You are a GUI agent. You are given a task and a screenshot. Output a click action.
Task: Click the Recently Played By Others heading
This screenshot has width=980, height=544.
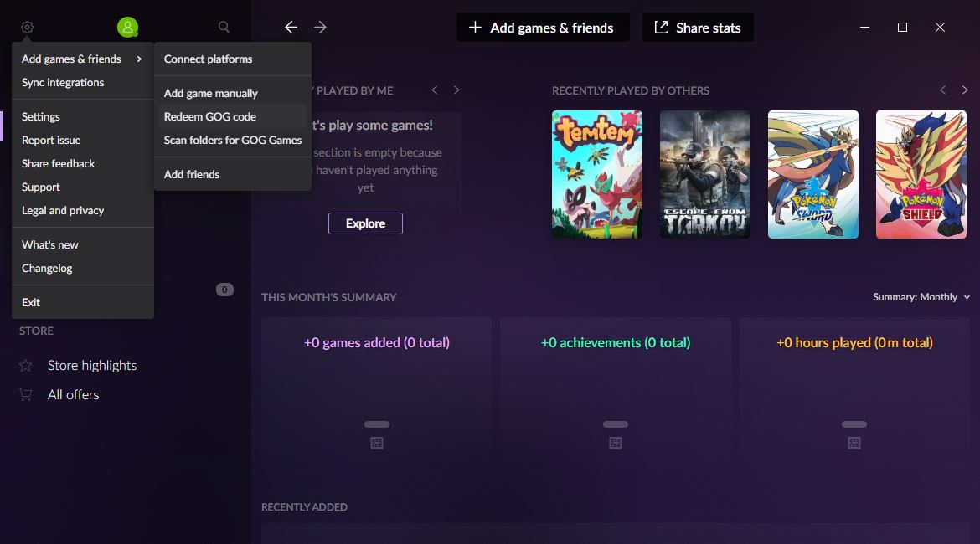pos(631,90)
